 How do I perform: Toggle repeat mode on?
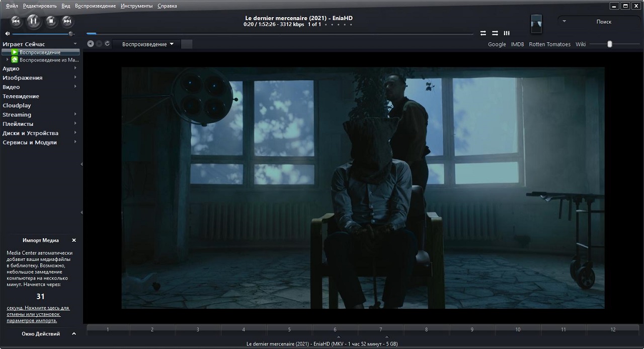click(483, 33)
